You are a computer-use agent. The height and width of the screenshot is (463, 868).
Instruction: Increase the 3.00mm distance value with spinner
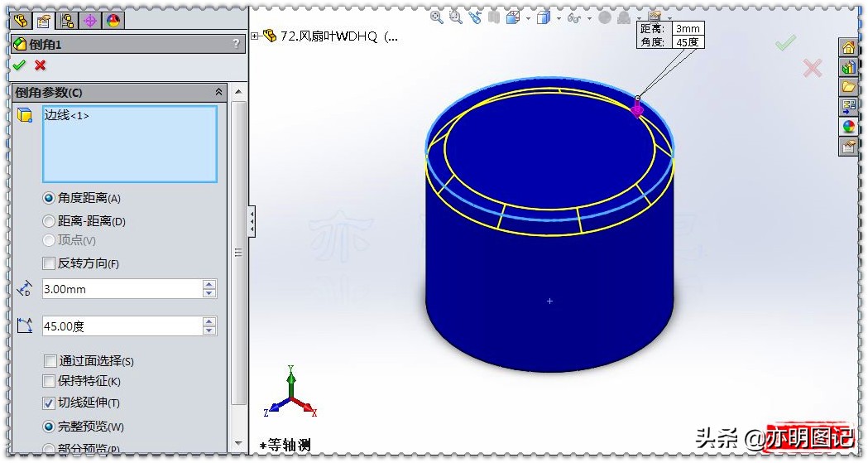pos(209,284)
